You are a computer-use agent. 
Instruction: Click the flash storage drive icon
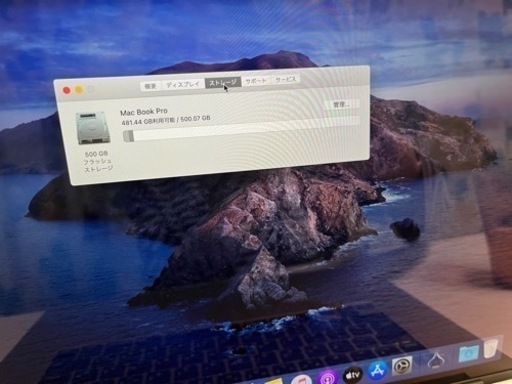coord(93,128)
